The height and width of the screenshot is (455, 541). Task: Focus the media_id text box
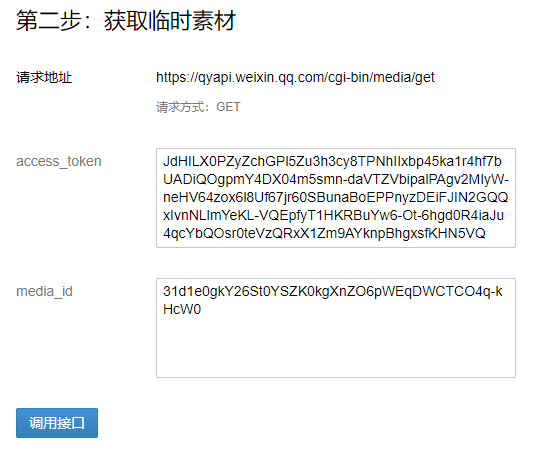336,328
